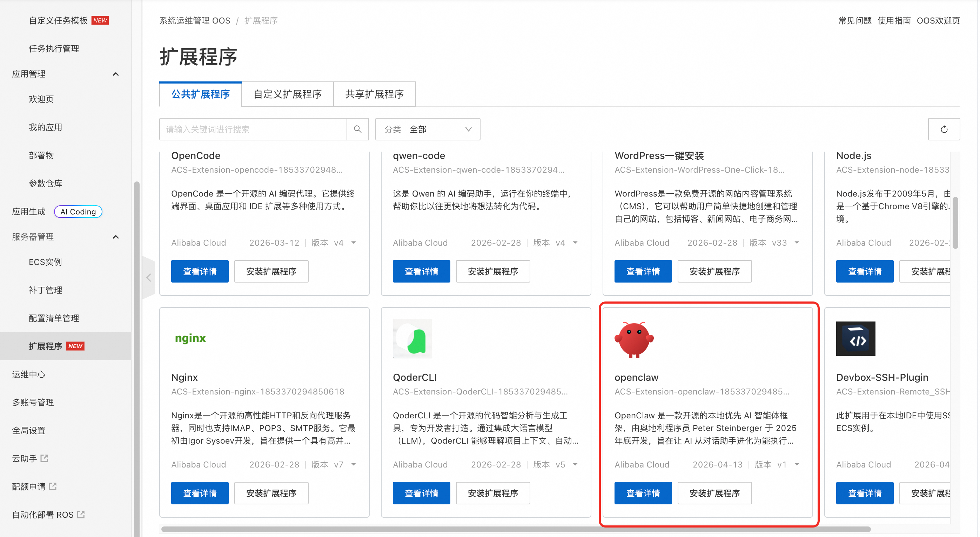Click the refresh list icon button

[x=944, y=129]
